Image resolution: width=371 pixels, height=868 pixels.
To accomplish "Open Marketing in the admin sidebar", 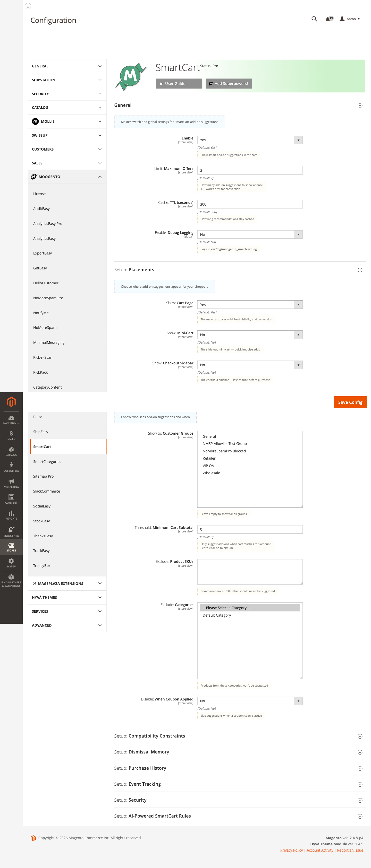I will [11, 483].
